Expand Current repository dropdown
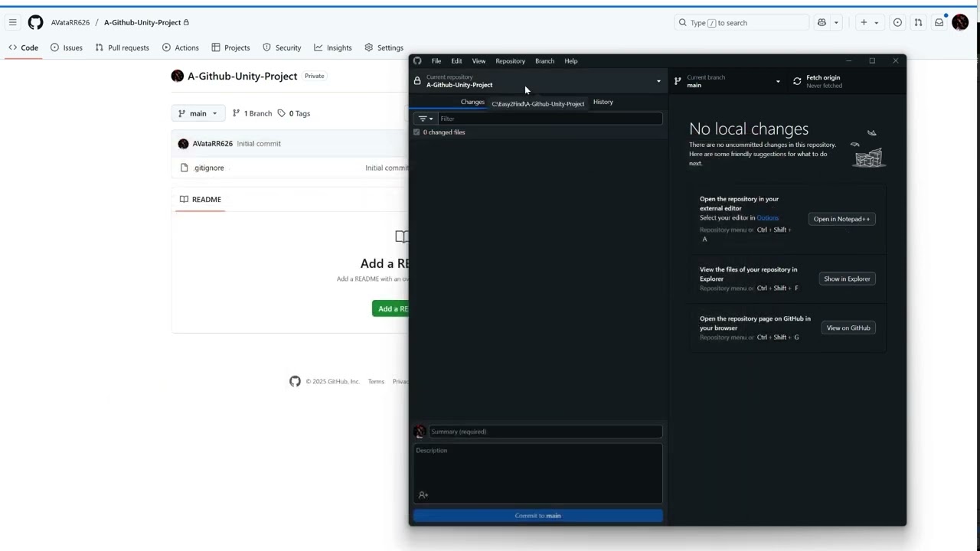Image resolution: width=980 pixels, height=551 pixels. [538, 81]
